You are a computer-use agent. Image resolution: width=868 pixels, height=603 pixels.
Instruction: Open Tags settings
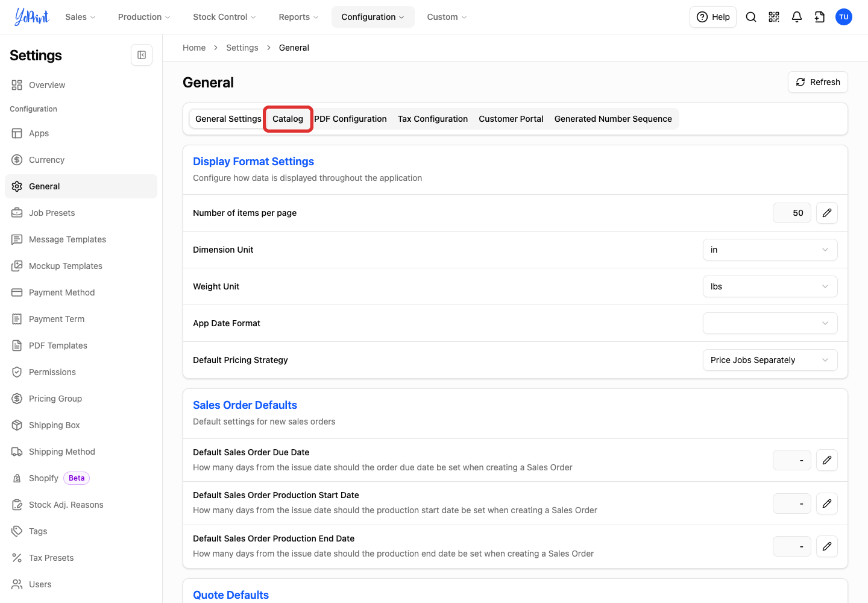pyautogui.click(x=81, y=531)
